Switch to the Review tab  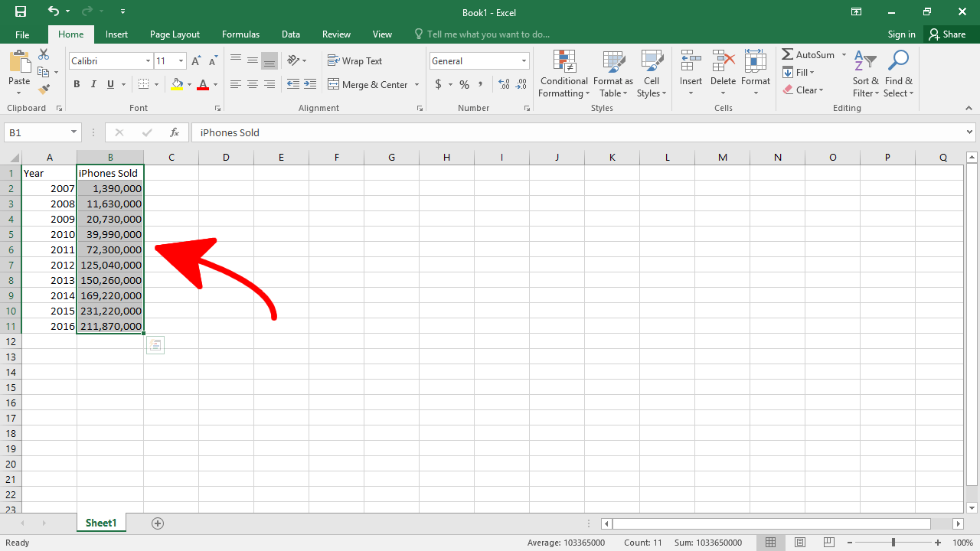pos(336,34)
